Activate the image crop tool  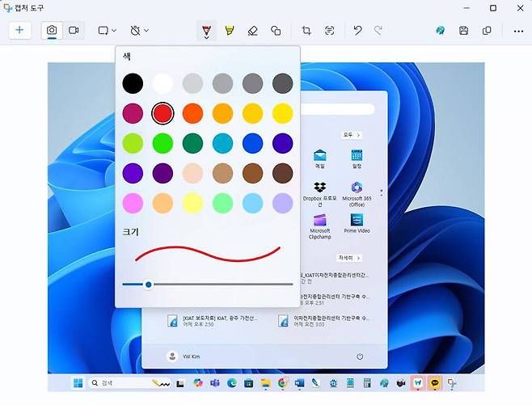point(306,31)
